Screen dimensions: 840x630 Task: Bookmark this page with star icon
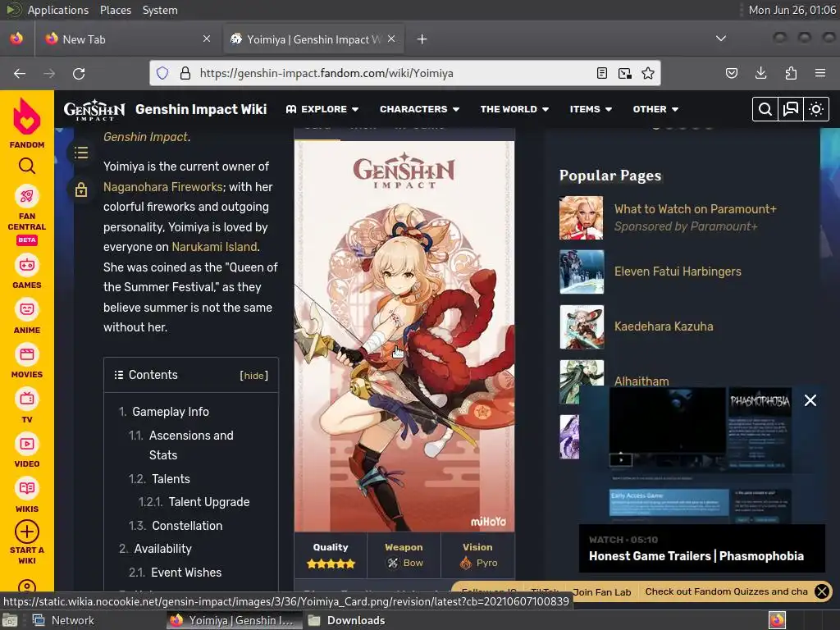click(x=648, y=73)
